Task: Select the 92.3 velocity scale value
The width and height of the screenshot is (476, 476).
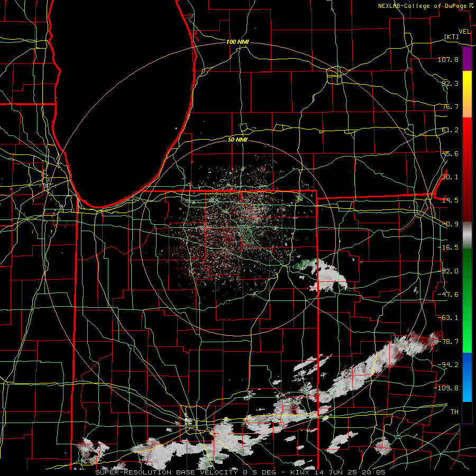Action: click(450, 83)
